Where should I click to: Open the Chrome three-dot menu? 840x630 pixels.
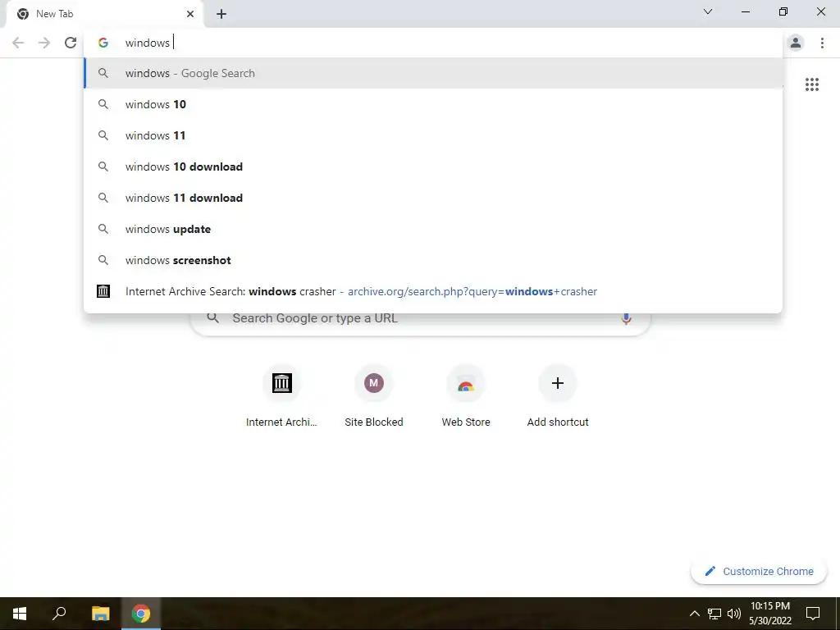[822, 43]
